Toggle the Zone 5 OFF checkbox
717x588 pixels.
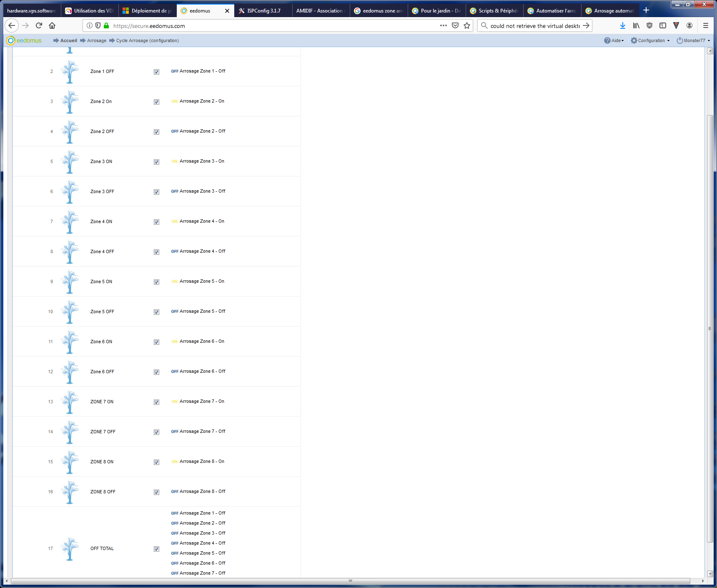(156, 312)
